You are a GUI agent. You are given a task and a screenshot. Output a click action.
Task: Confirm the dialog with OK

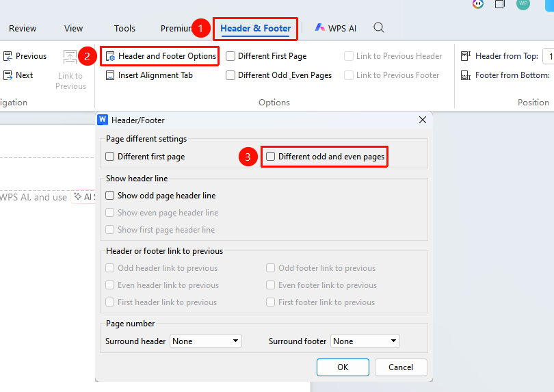[343, 367]
